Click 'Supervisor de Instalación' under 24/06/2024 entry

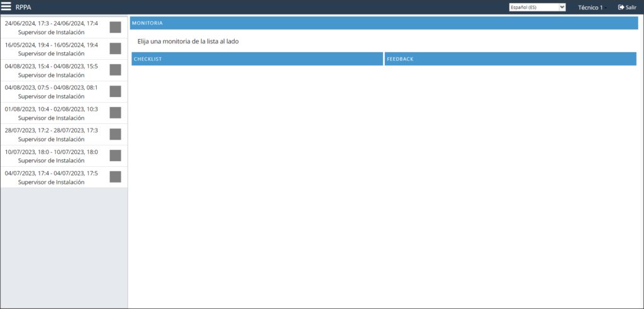(x=52, y=33)
